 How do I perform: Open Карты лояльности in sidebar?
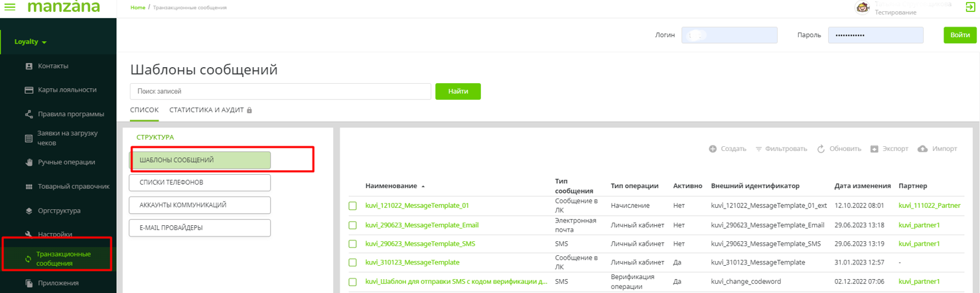point(66,90)
